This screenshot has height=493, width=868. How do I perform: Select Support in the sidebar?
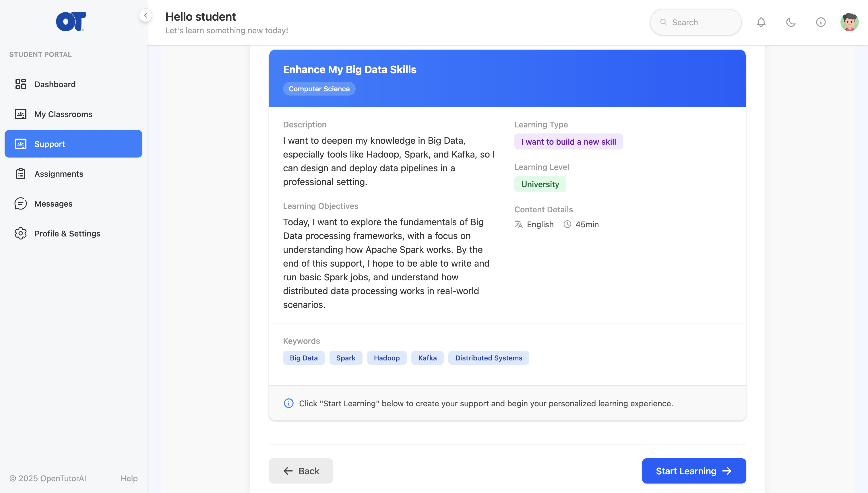[73, 144]
